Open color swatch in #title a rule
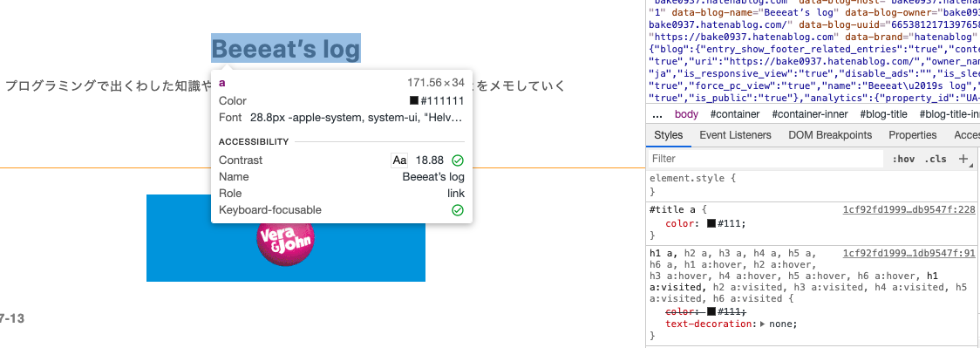 pos(711,223)
